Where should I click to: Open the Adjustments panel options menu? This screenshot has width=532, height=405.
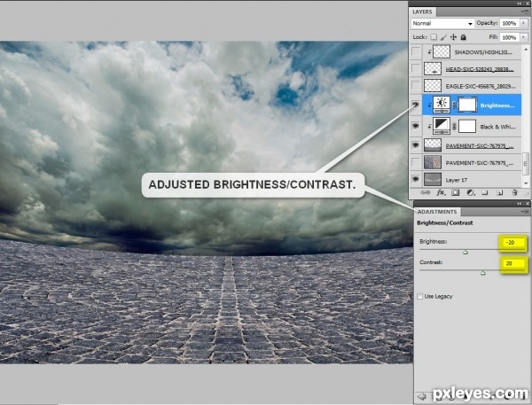[x=525, y=211]
